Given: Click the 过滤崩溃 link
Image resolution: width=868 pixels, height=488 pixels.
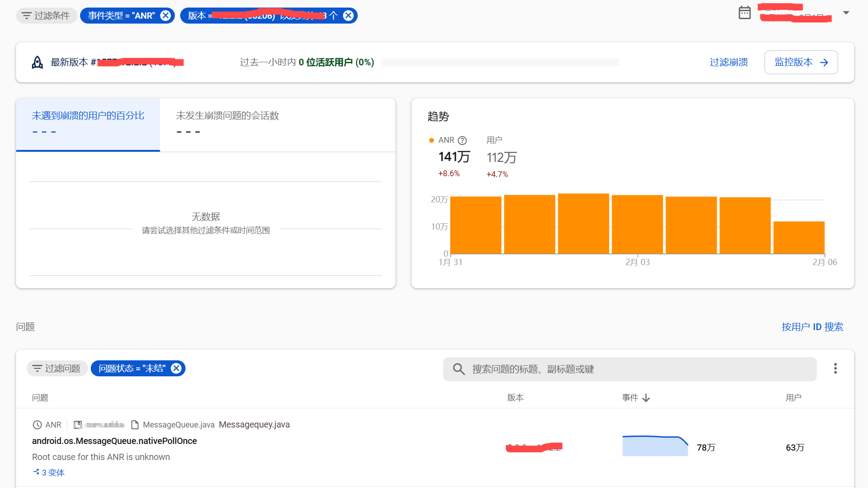Looking at the screenshot, I should [x=729, y=62].
